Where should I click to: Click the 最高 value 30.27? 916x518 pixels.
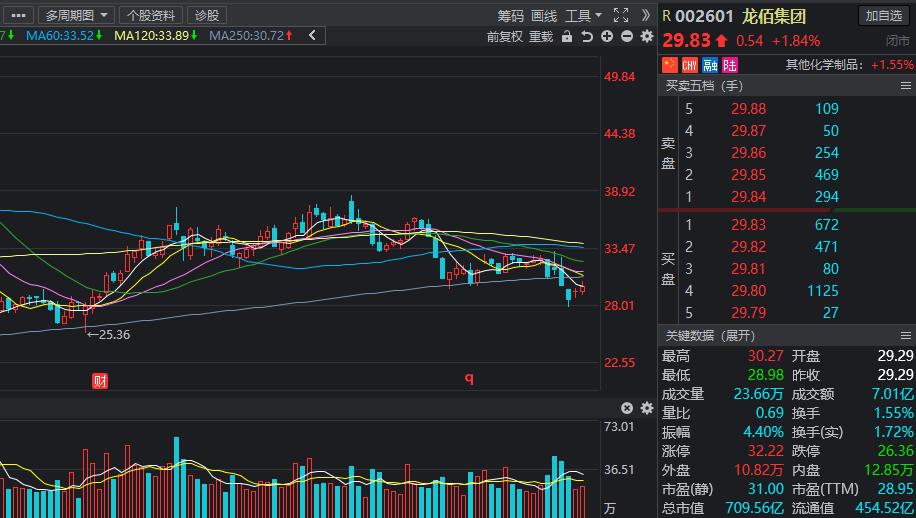(765, 356)
